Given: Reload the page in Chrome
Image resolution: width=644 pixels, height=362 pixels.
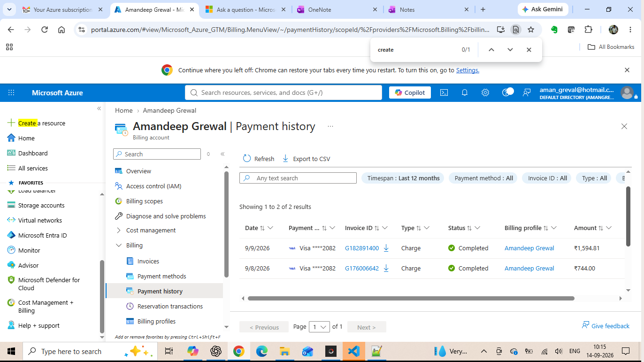Looking at the screenshot, I should [45, 30].
